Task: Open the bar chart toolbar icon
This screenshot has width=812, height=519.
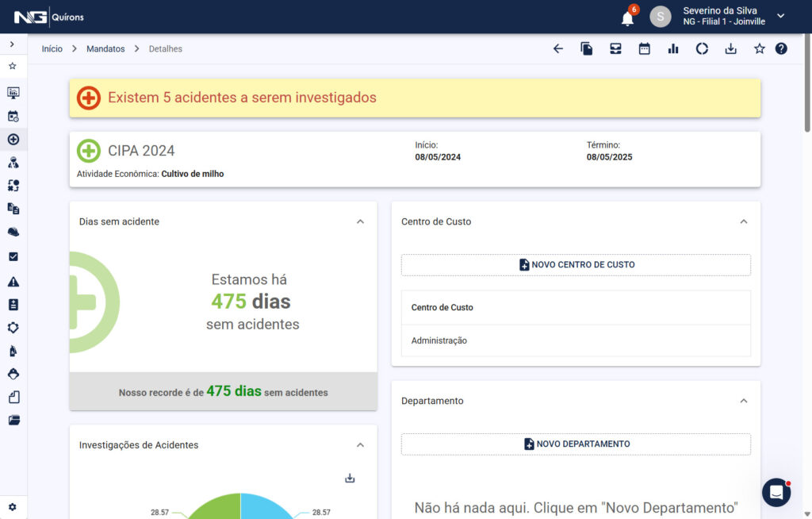Action: pyautogui.click(x=672, y=48)
